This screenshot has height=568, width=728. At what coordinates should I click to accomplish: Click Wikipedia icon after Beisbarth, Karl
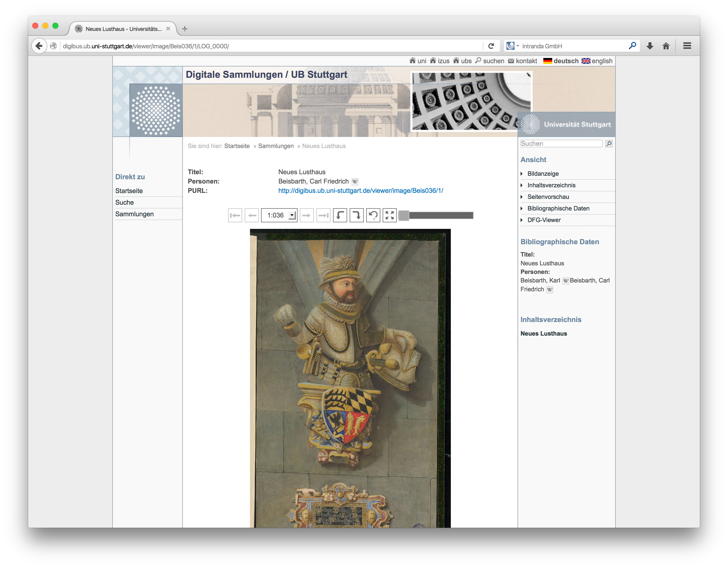click(565, 281)
